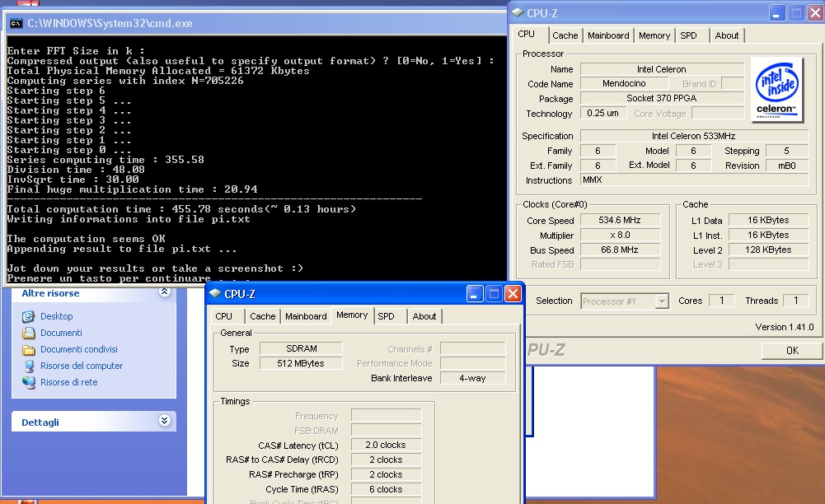Select Memory tab in lower CPU-Z window

pyautogui.click(x=352, y=315)
